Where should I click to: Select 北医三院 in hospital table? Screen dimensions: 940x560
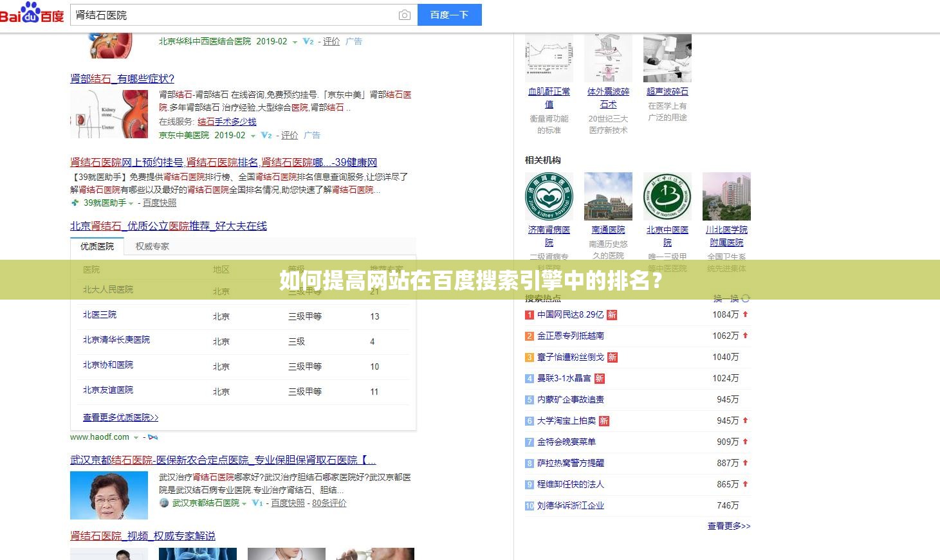[x=100, y=314]
